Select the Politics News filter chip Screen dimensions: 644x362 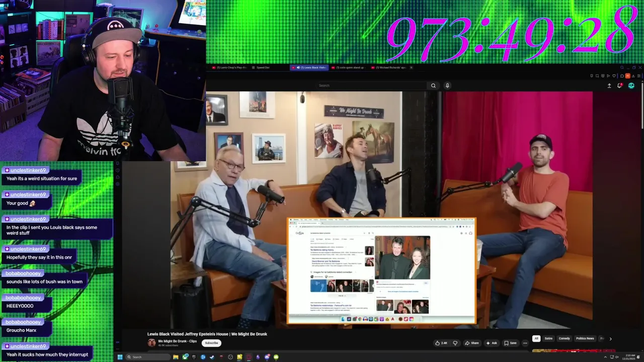585,338
